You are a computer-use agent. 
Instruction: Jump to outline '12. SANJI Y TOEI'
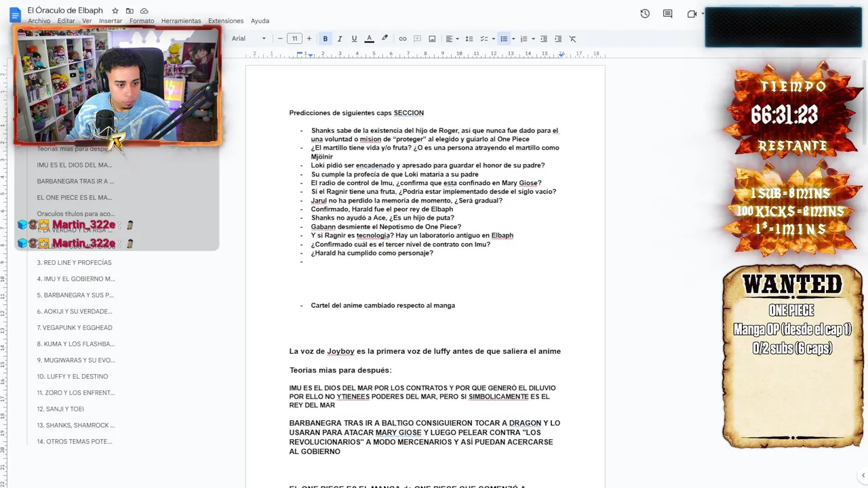(60, 409)
